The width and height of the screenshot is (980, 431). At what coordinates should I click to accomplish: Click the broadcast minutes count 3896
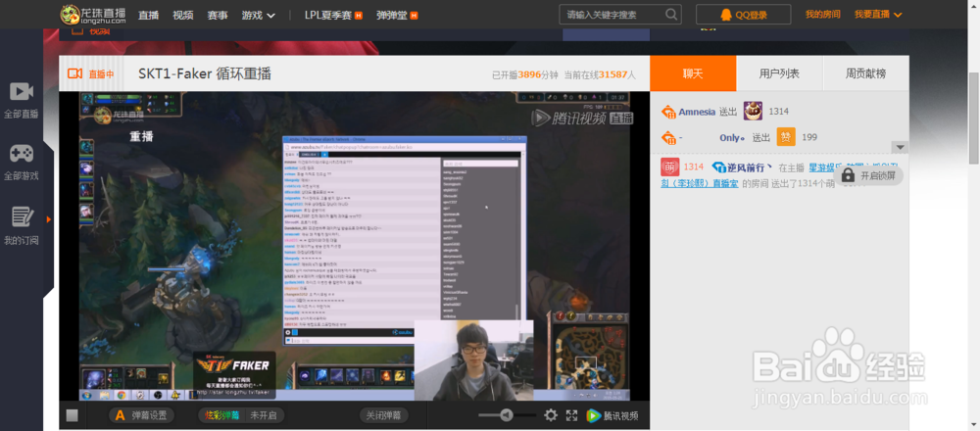[529, 75]
